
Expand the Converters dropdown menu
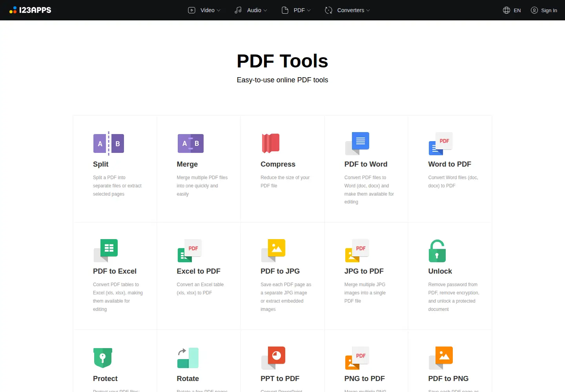pos(348,10)
